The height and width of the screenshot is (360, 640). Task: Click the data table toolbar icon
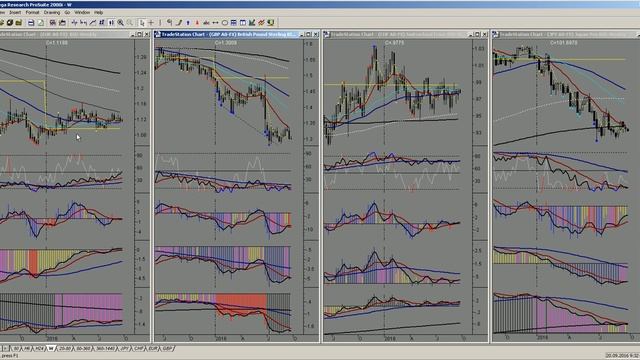coord(233,22)
